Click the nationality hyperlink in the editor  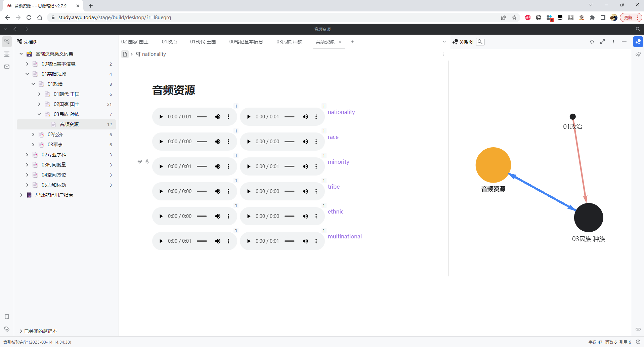pyautogui.click(x=341, y=112)
